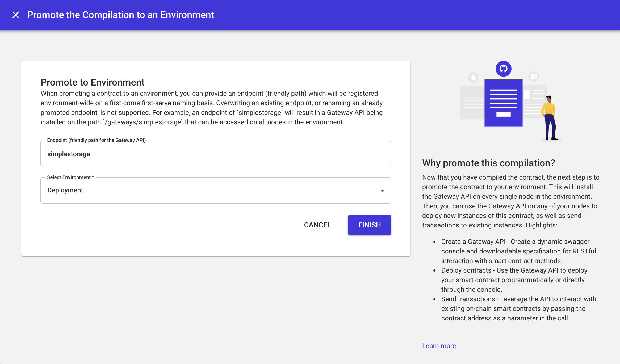Viewport: 620px width, 364px height.
Task: Click the page title in the header bar
Action: coord(120,15)
